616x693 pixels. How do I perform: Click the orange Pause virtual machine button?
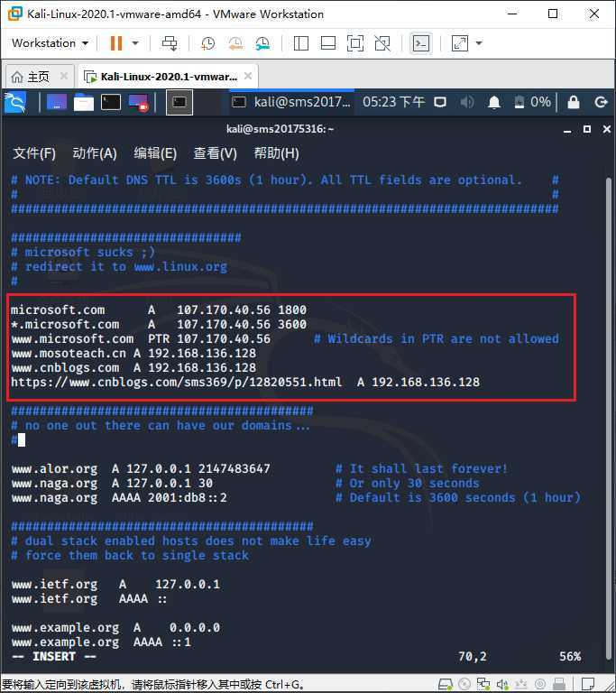tap(116, 43)
